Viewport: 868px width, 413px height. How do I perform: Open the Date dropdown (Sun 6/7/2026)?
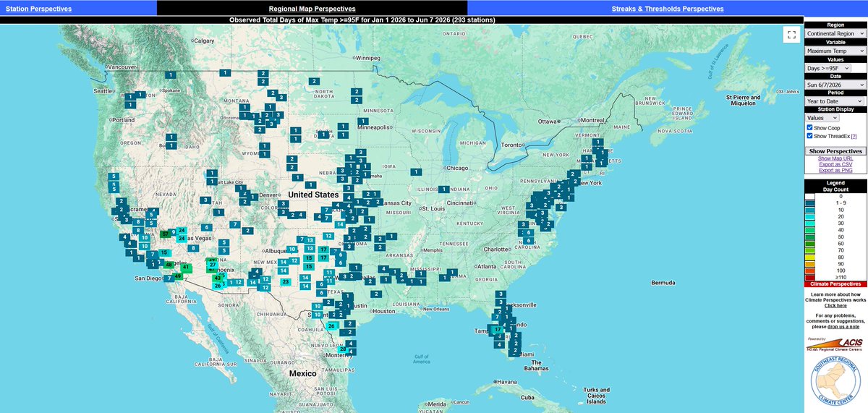click(835, 85)
